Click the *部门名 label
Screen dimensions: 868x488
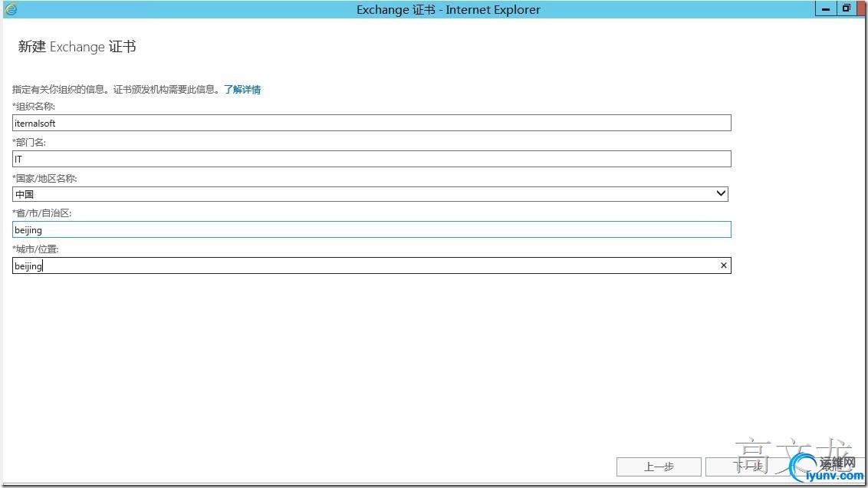coord(29,143)
